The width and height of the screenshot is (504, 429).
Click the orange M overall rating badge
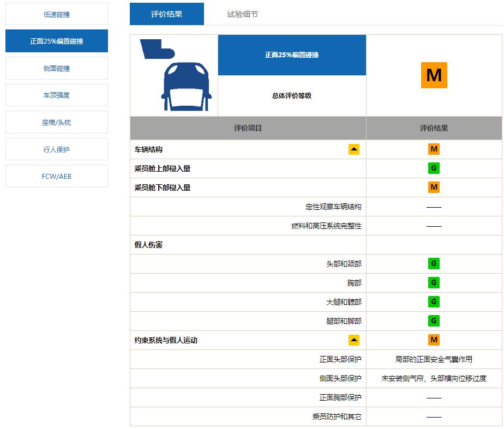click(434, 75)
